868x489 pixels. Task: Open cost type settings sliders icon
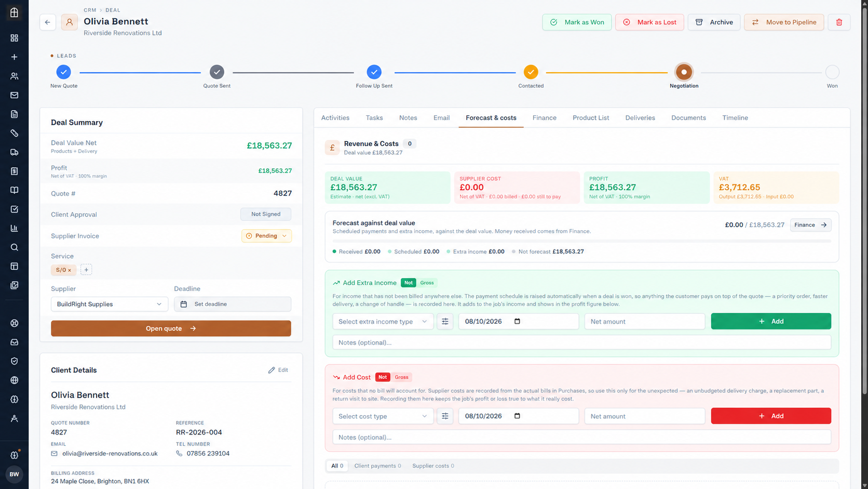click(445, 416)
